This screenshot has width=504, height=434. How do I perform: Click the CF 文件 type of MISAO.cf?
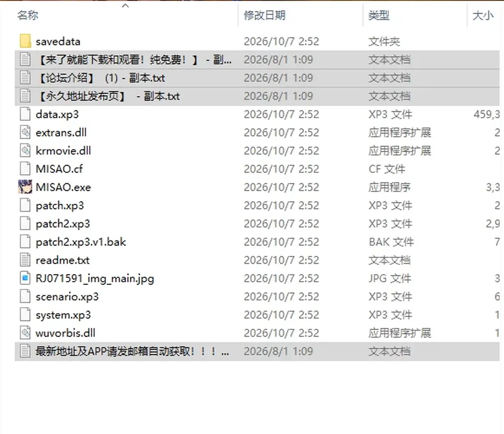point(387,169)
